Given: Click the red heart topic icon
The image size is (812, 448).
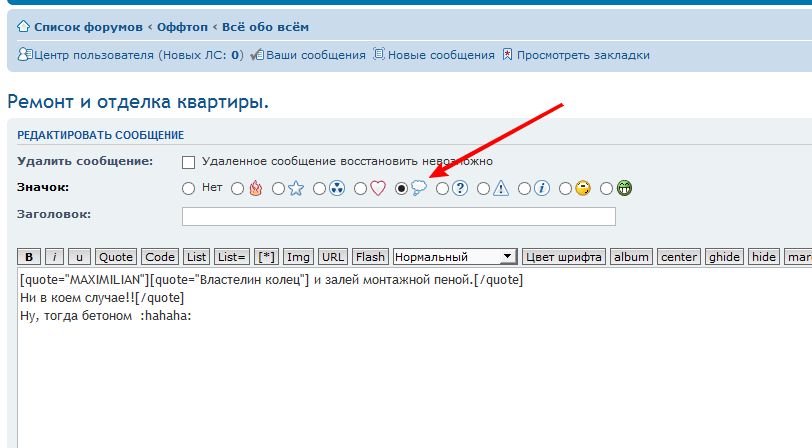Looking at the screenshot, I should coord(378,188).
